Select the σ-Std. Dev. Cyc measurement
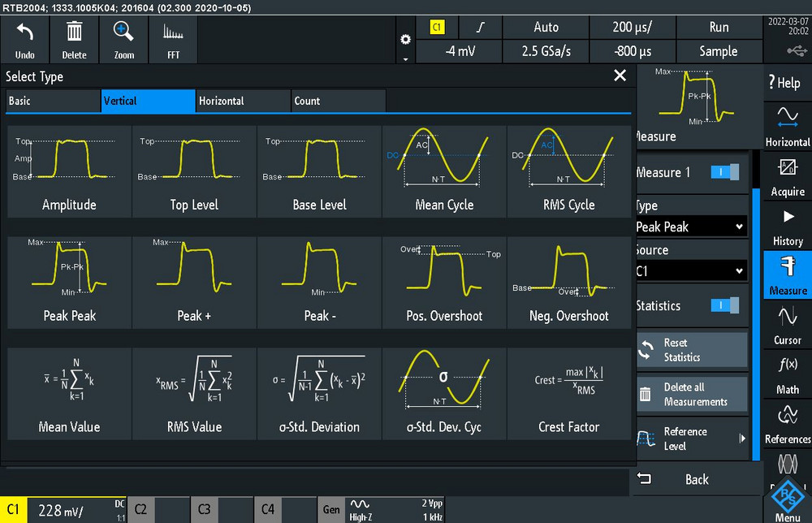This screenshot has height=523, width=812. [444, 394]
